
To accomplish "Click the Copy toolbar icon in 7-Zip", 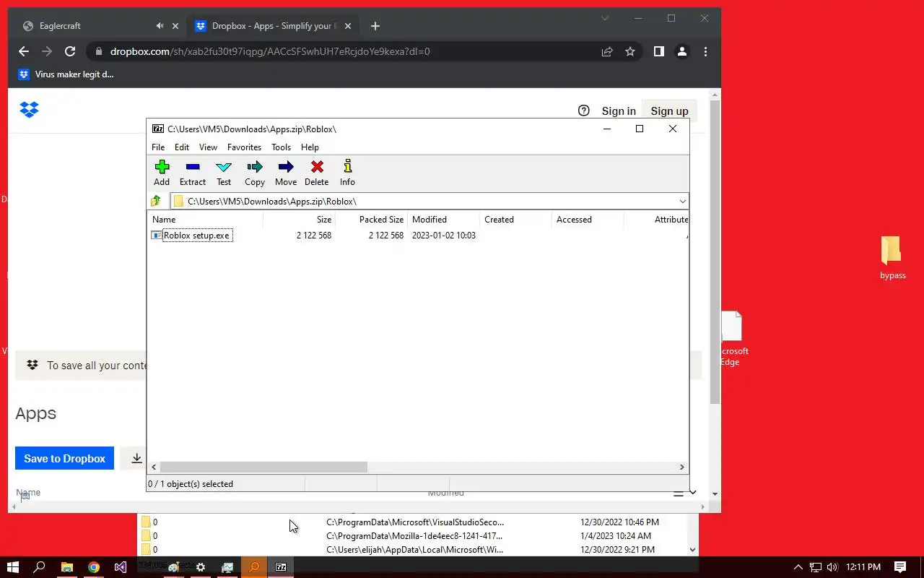I will [x=255, y=173].
